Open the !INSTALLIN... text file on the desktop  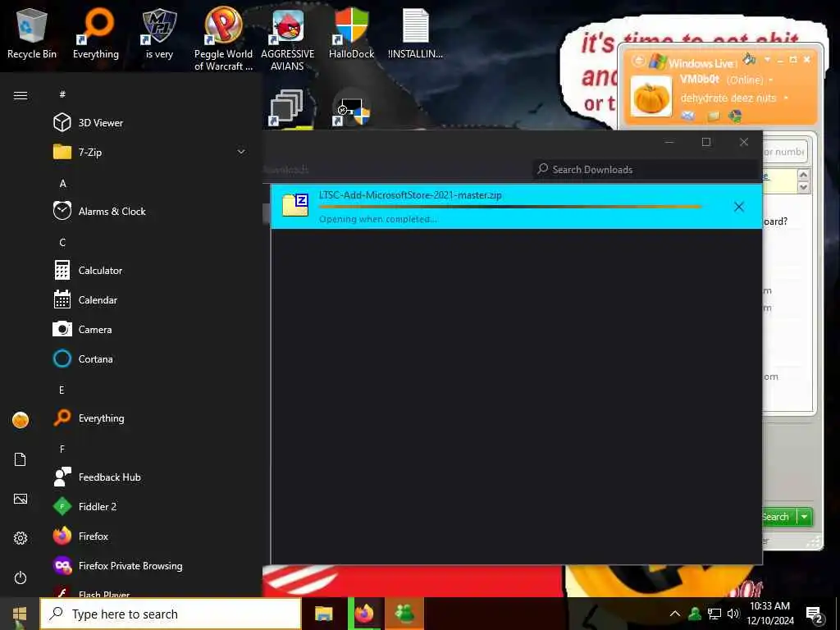pos(415,33)
